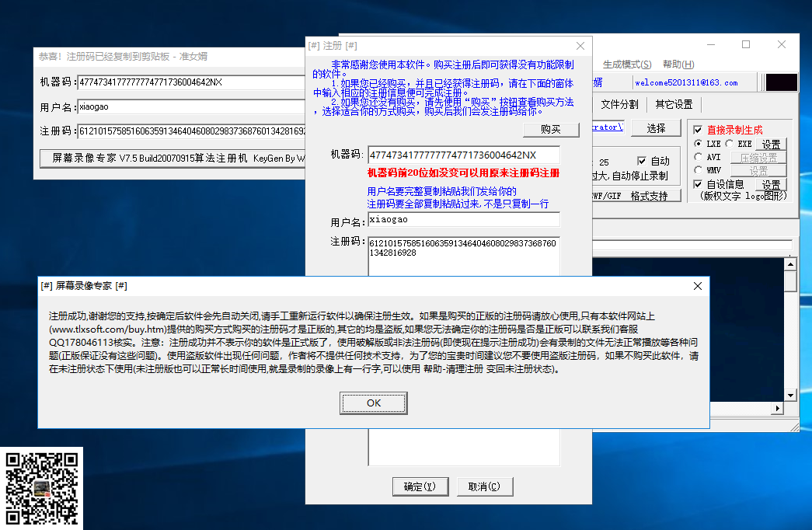This screenshot has width=812, height=530.
Task: Confirm registration with the 确定(Y) button
Action: pos(420,486)
